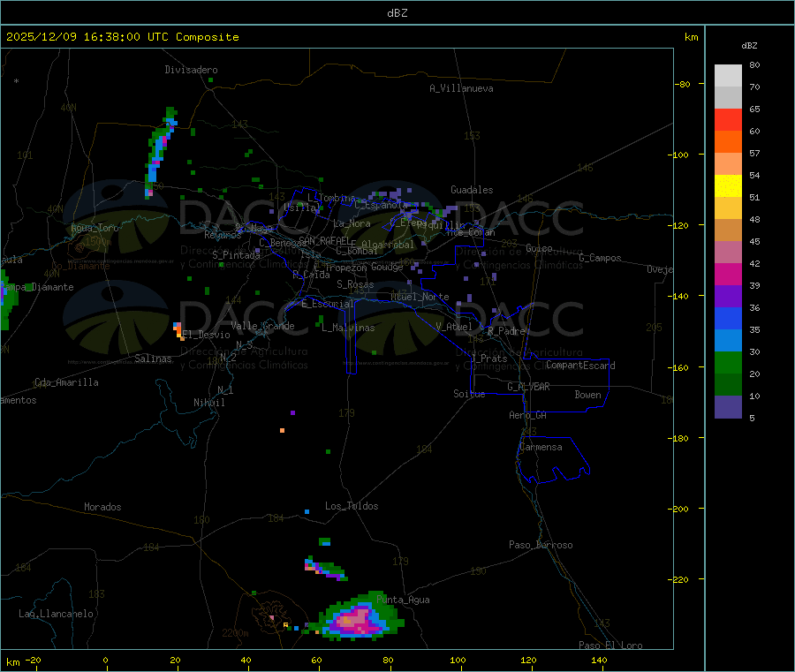The width and height of the screenshot is (795, 672).
Task: Click the 54 dBZ yellow legend swatch
Action: (728, 186)
